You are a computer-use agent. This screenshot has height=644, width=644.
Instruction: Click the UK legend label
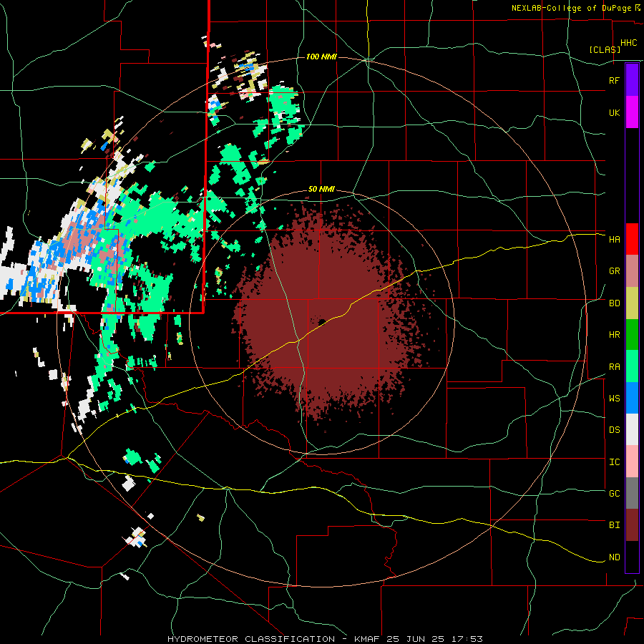[614, 112]
